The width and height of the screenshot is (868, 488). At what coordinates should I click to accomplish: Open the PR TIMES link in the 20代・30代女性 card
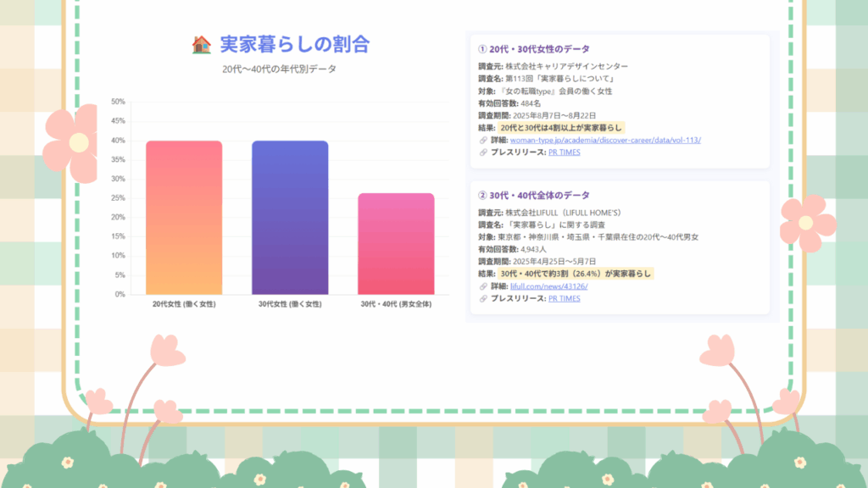564,152
